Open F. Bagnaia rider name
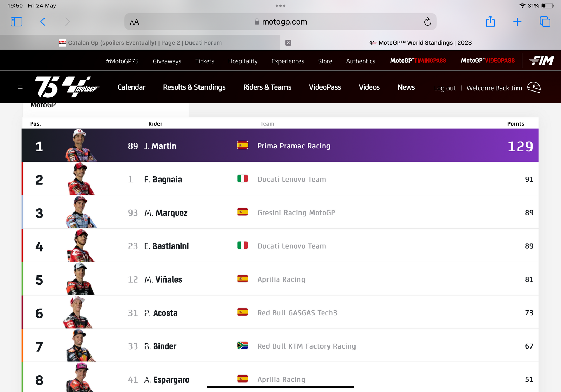 163,180
